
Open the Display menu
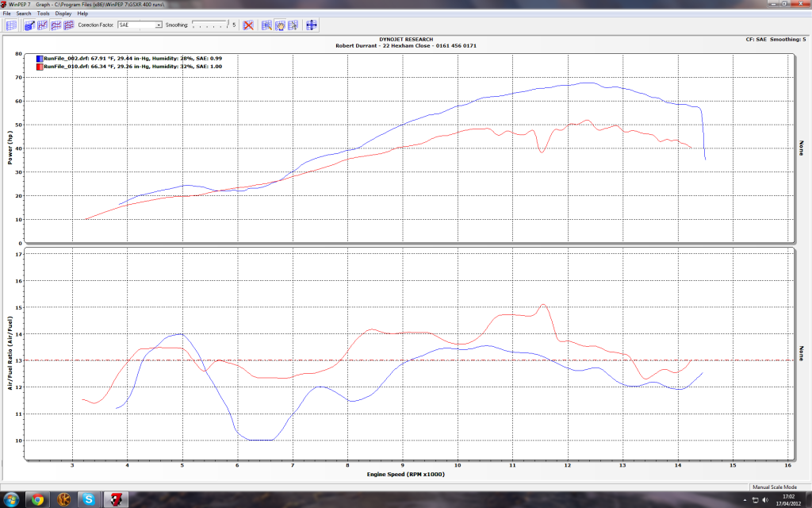(63, 13)
